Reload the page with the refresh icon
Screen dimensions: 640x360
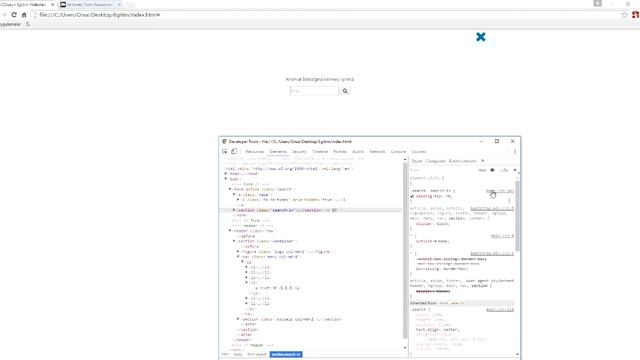click(x=14, y=15)
